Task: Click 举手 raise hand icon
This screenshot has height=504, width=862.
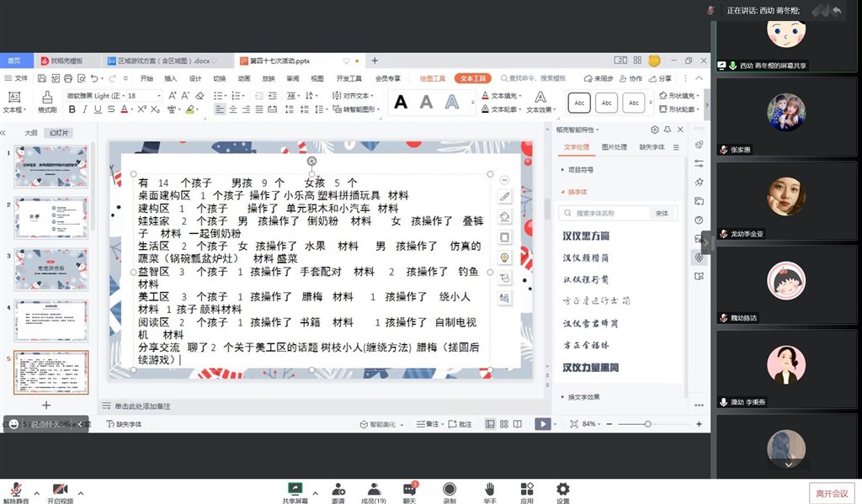Action: point(489,492)
